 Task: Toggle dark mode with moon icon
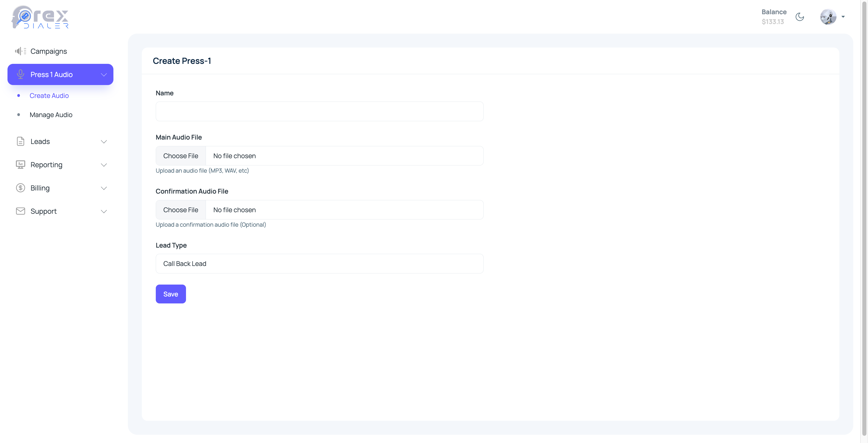point(800,17)
